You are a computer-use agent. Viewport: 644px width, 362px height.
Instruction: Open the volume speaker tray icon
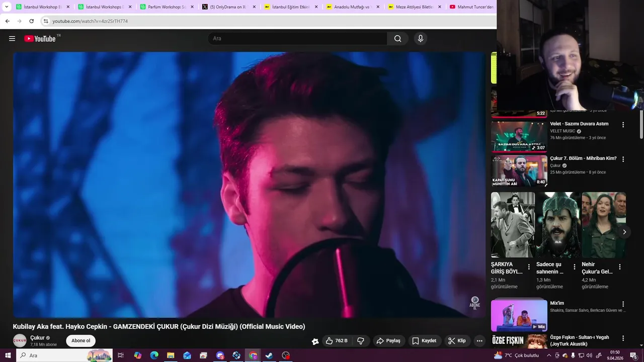(x=589, y=355)
